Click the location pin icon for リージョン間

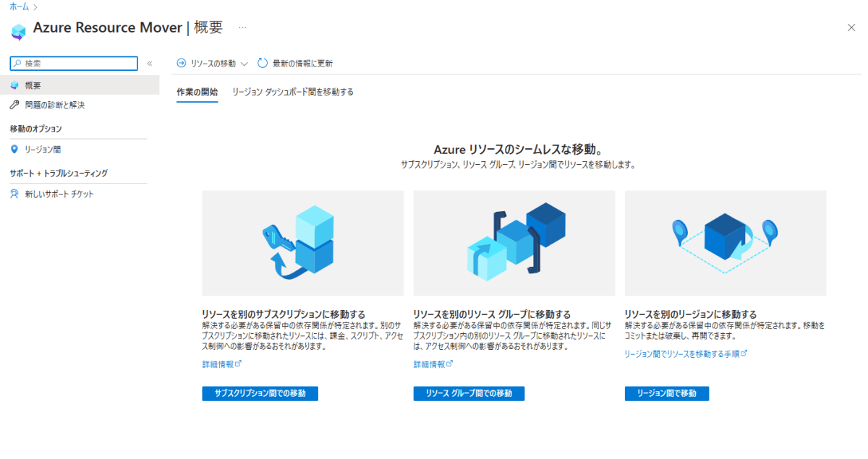(x=14, y=149)
